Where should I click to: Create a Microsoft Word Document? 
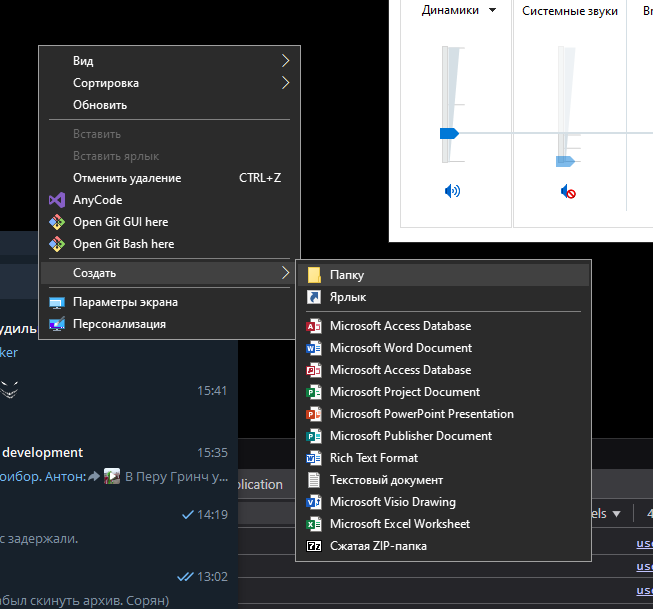coord(444,348)
